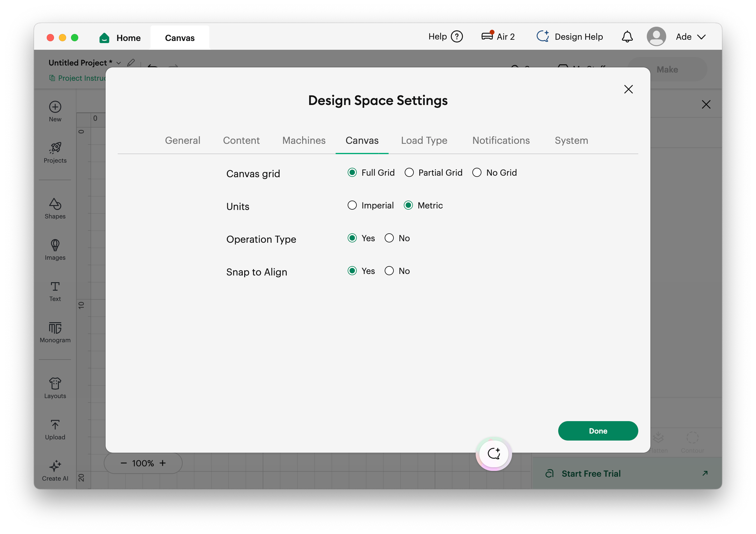Select the Text tool icon

coord(55,286)
